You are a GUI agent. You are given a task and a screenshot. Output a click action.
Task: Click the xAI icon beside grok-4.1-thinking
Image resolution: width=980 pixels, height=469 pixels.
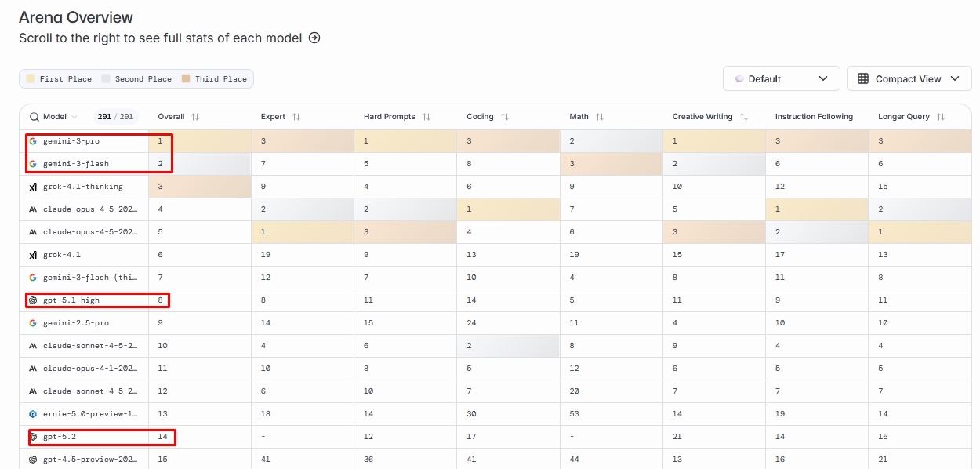click(x=32, y=187)
